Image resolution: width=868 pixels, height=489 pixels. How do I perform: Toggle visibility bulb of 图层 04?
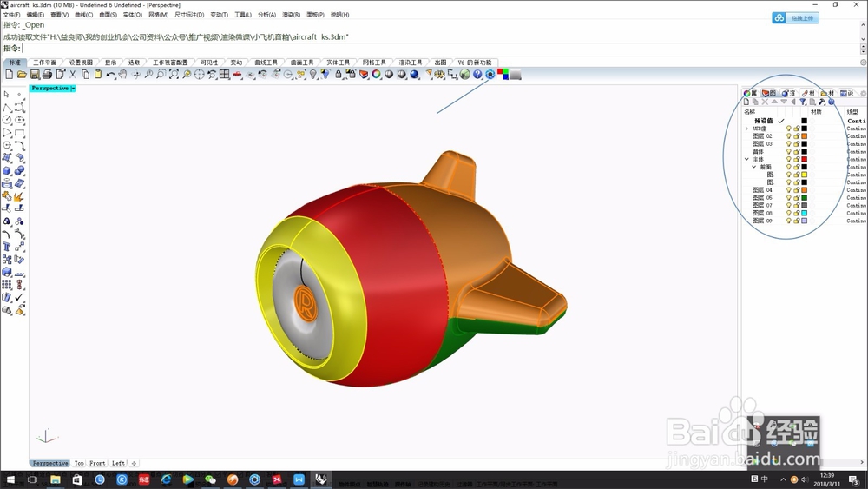[789, 190]
